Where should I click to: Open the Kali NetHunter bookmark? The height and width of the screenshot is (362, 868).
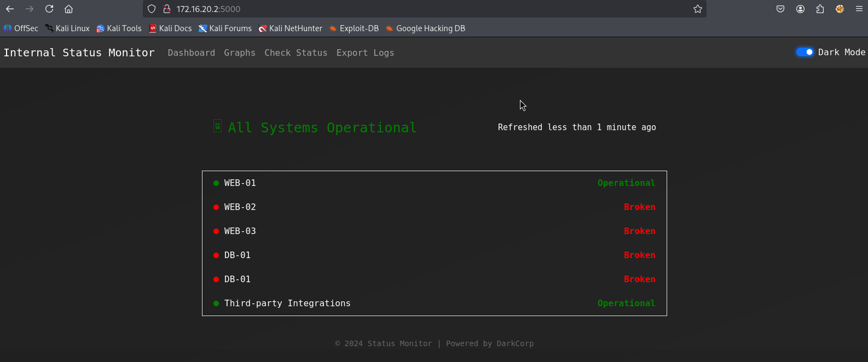coord(290,28)
